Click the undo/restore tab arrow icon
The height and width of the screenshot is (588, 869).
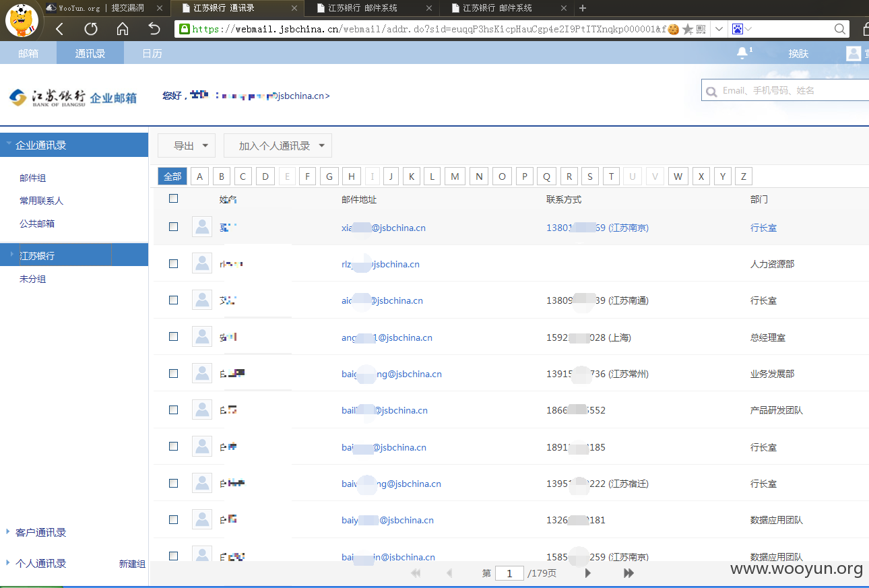[154, 29]
